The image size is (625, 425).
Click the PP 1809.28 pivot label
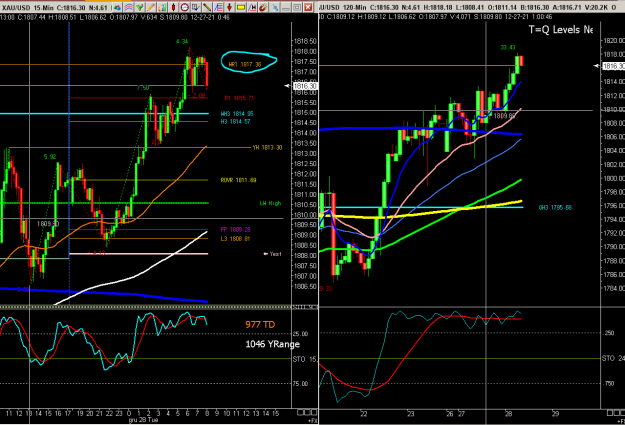point(236,230)
